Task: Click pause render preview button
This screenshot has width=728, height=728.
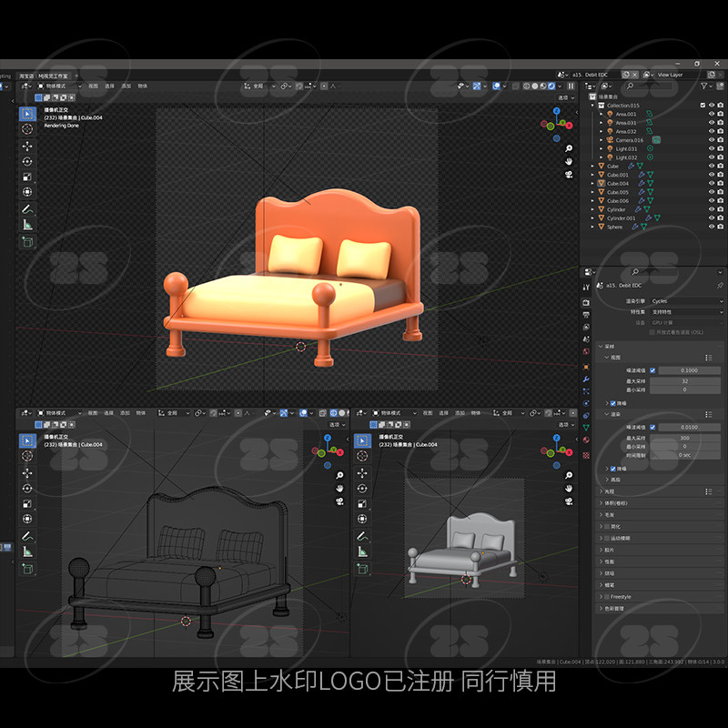Action: [571, 86]
